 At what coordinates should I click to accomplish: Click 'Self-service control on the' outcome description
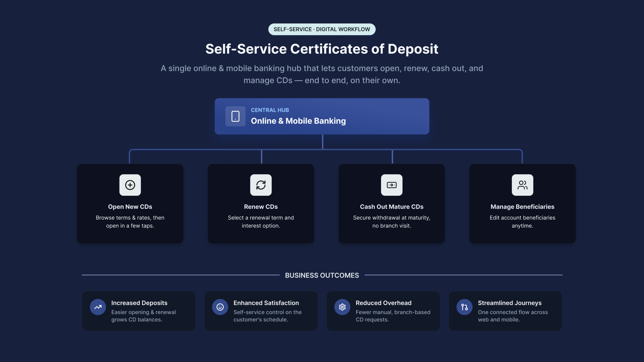click(x=267, y=312)
